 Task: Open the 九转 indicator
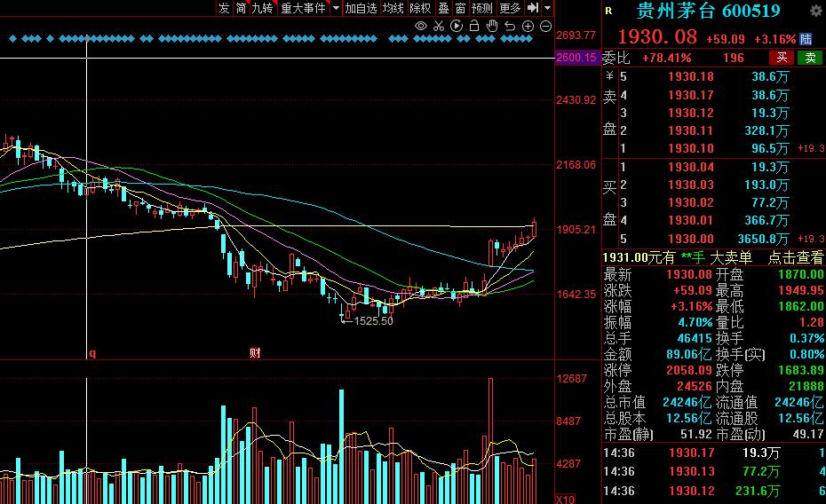262,8
